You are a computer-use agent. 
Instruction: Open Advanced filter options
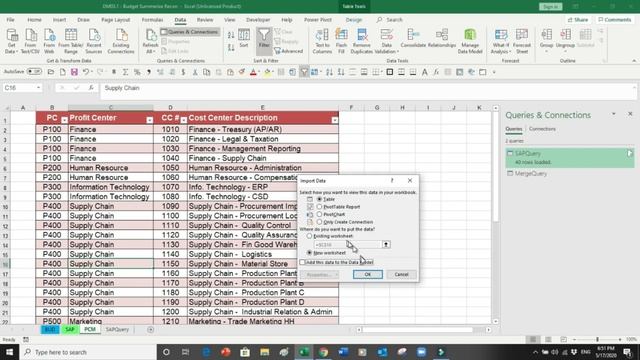(289, 51)
